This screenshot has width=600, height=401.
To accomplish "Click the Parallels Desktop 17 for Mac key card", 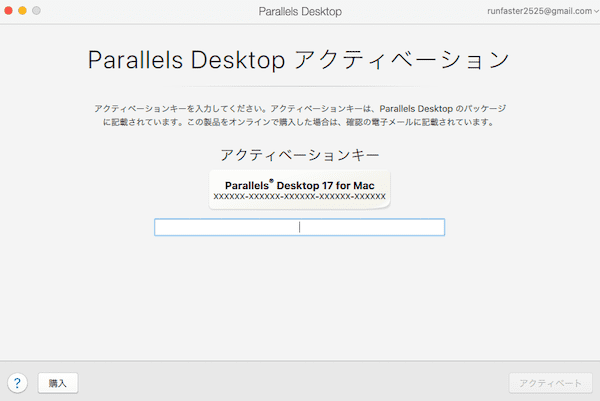I will click(299, 190).
